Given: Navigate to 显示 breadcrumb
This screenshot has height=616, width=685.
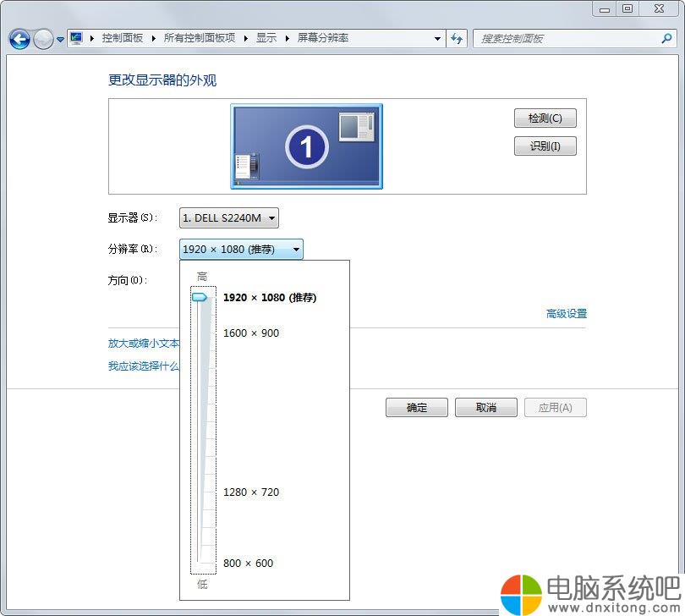Looking at the screenshot, I should (266, 38).
